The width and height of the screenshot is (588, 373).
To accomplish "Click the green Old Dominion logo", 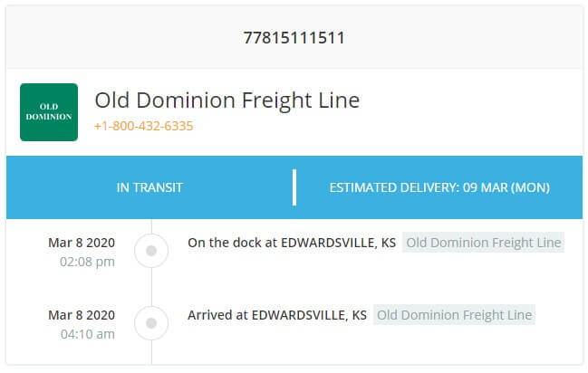I will click(49, 112).
